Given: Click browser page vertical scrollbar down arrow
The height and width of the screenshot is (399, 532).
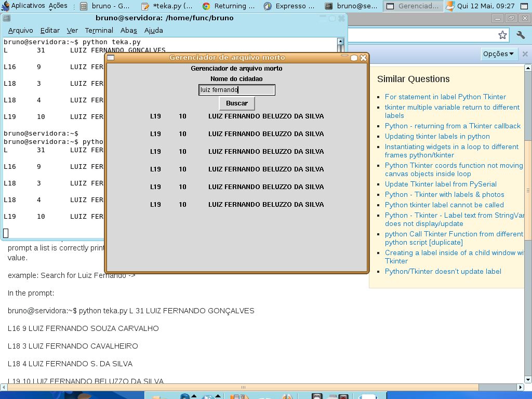Looking at the screenshot, I should pos(528,379).
